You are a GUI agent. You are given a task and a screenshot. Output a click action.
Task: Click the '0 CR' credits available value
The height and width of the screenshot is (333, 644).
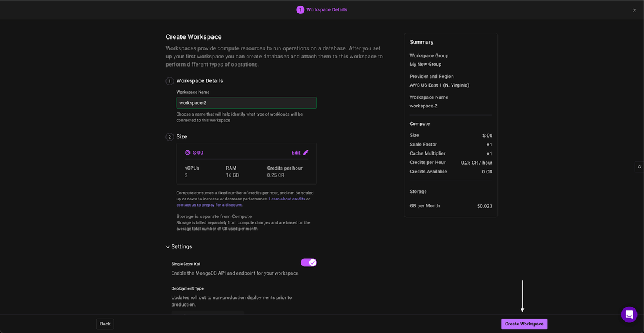click(x=487, y=172)
